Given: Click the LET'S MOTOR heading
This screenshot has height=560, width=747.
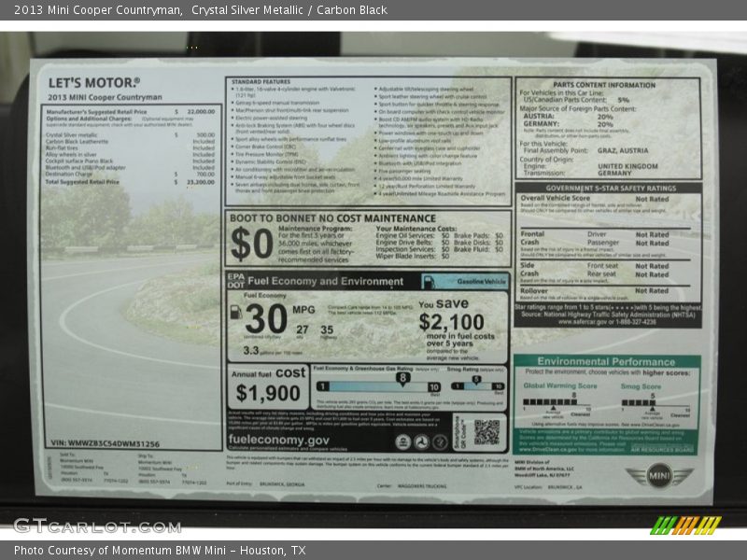Looking at the screenshot, I should coord(94,82).
